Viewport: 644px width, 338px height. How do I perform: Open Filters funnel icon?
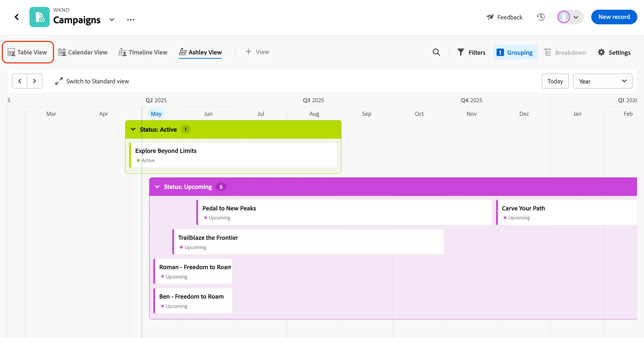click(x=460, y=52)
